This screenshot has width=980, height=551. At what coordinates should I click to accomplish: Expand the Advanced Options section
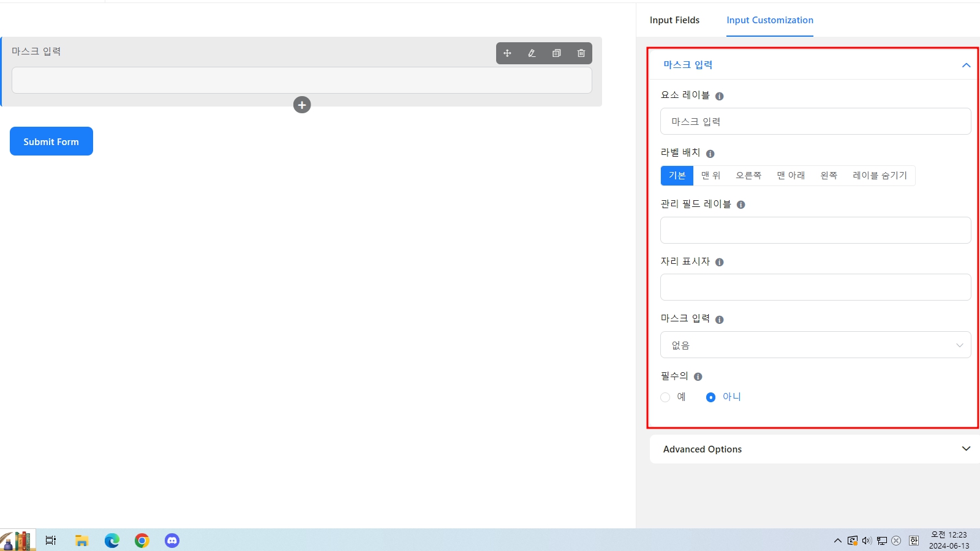(x=815, y=449)
